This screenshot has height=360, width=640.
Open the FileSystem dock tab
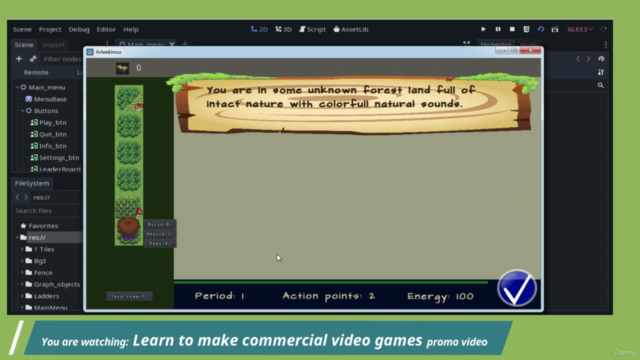[x=32, y=183]
